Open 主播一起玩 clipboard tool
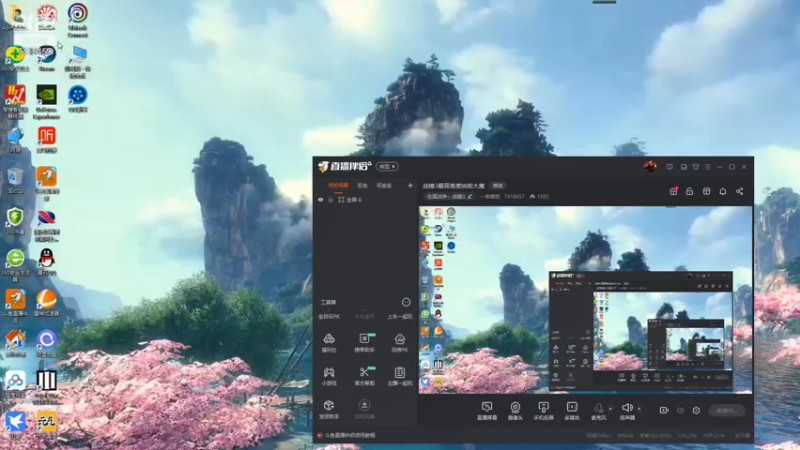Viewport: 800px width, 450px height. (399, 376)
